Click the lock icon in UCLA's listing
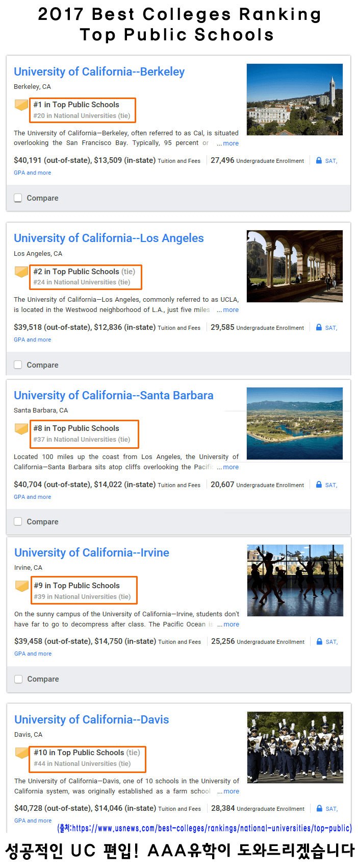Screen dimensions: 358x868 click(319, 327)
